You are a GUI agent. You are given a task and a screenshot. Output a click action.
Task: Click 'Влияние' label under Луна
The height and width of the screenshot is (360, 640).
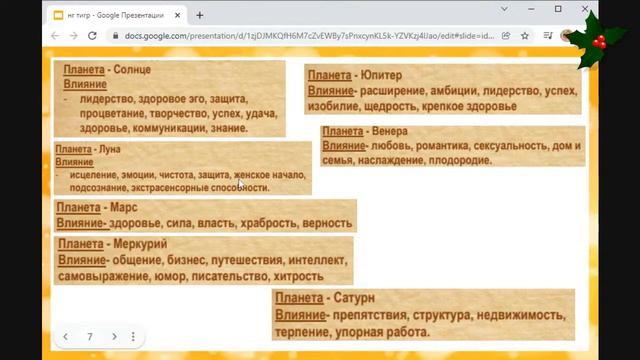point(74,162)
